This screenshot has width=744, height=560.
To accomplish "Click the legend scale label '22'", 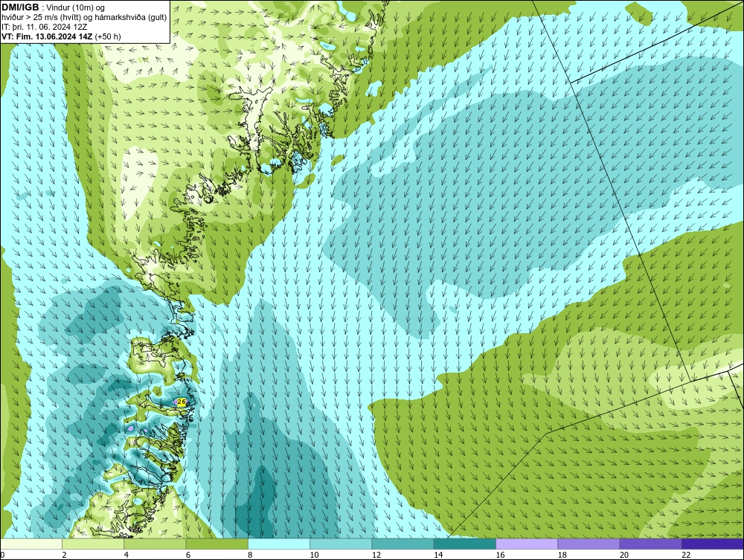I will [686, 556].
